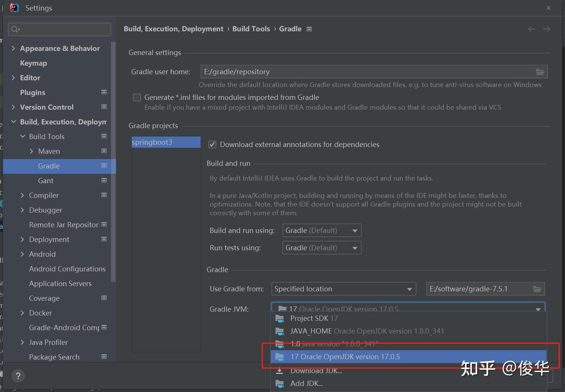Open the Build and run using dropdown
Screen dimensions: 565x392
tap(322, 230)
